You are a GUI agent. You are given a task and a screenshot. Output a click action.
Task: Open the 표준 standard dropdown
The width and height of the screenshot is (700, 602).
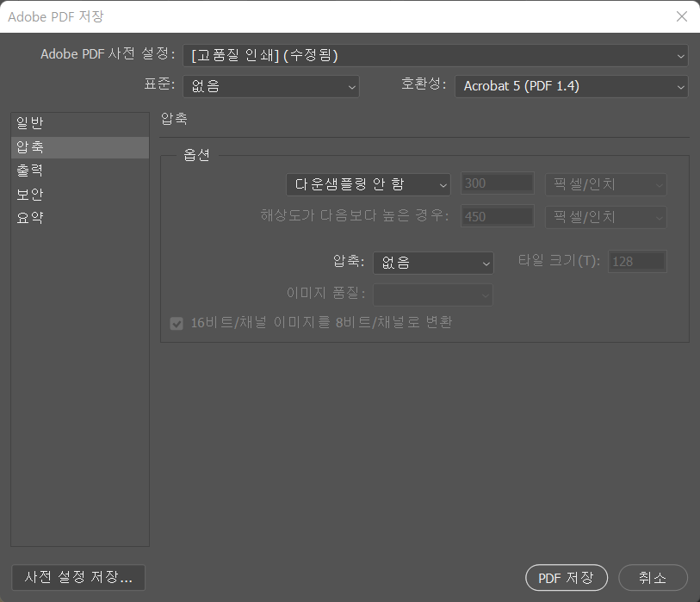coord(271,86)
